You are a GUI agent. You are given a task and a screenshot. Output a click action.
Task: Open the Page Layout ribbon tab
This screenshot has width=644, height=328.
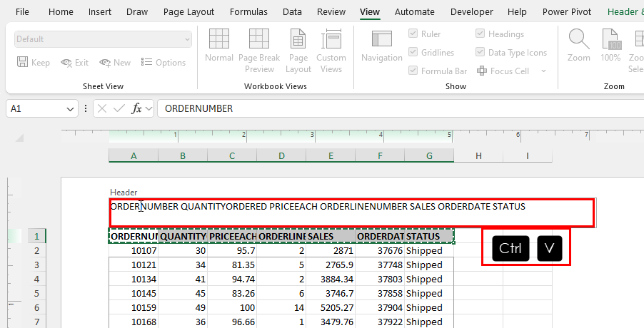188,12
